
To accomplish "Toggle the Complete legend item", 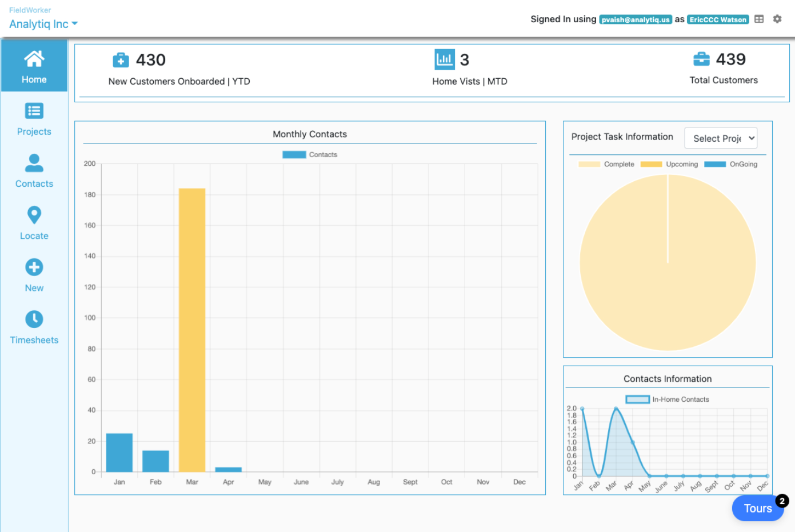I will tap(606, 164).
